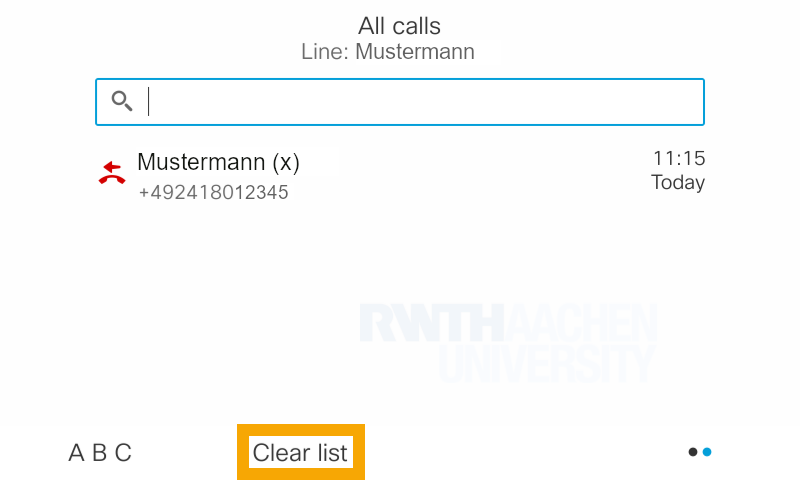Click the All calls heading
Screen dimensions: 800x480
click(x=399, y=26)
